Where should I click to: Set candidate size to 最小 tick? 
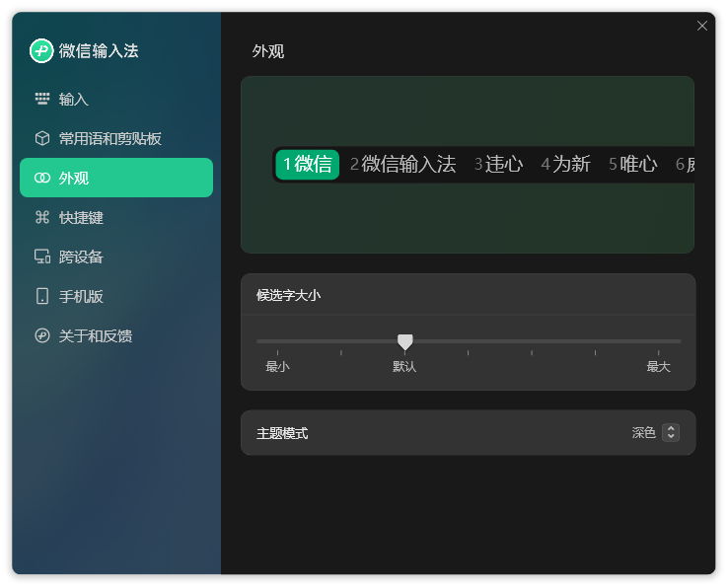(x=277, y=353)
